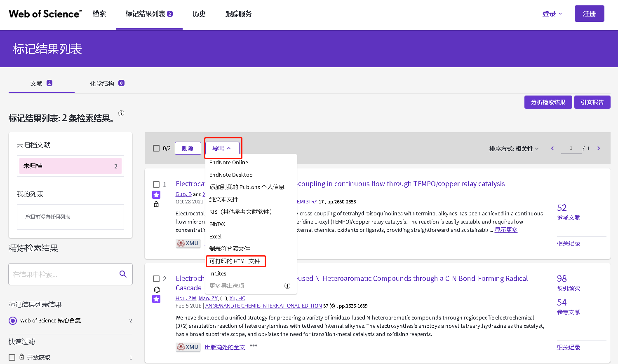Click the star marker on record 2
The height and width of the screenshot is (364, 618).
click(156, 299)
